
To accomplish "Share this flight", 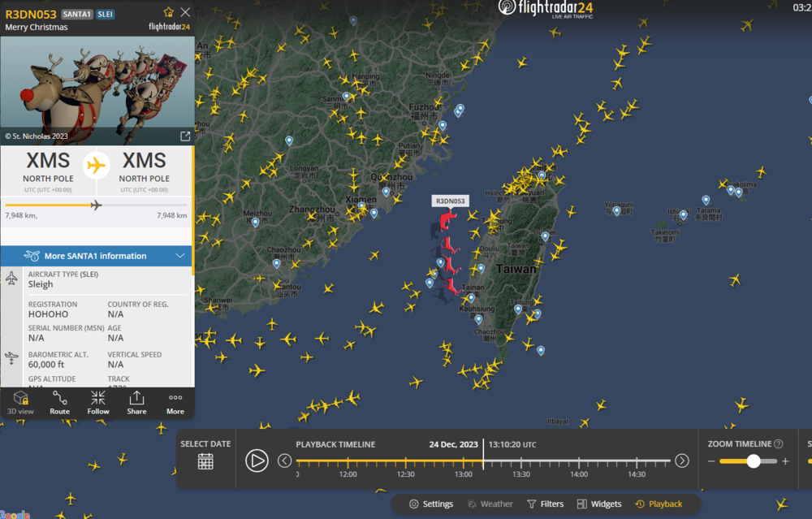I will point(136,403).
